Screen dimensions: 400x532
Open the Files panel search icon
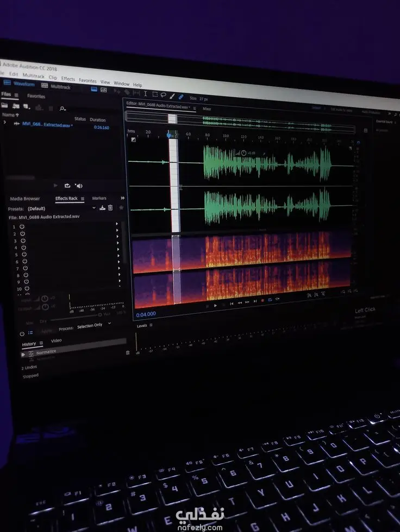pyautogui.click(x=62, y=109)
